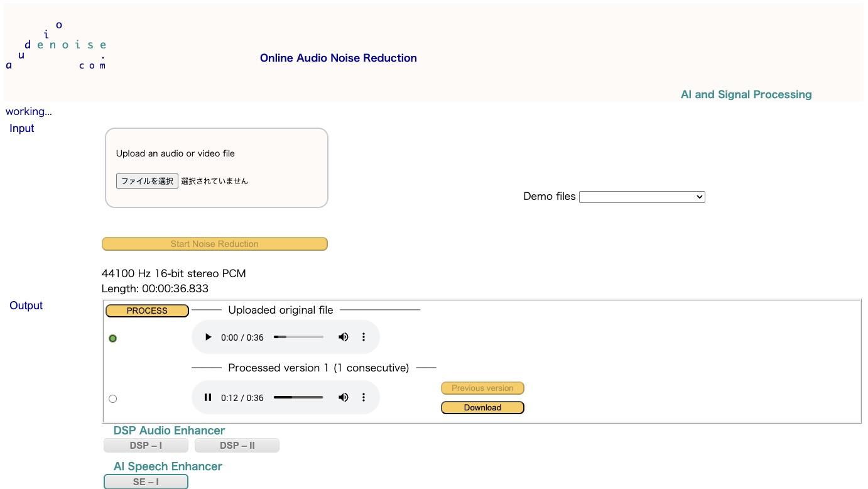Select the uploaded original file radio button

tap(113, 339)
